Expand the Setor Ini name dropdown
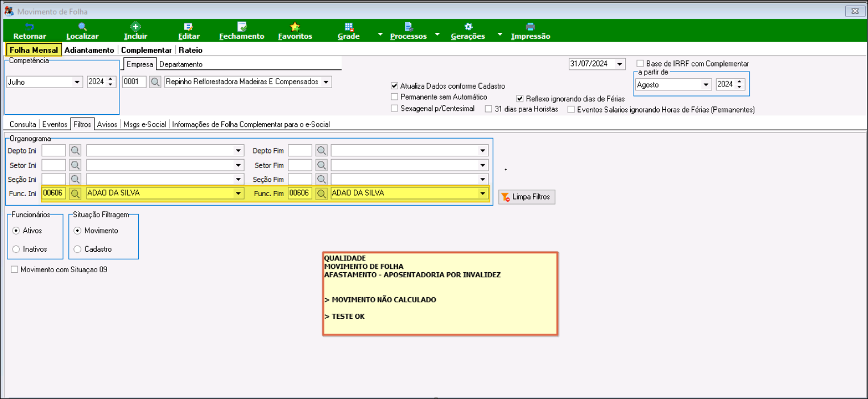 [238, 165]
